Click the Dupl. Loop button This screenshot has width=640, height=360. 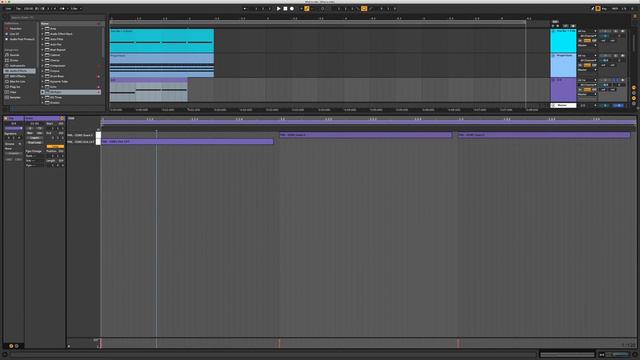pyautogui.click(x=35, y=143)
